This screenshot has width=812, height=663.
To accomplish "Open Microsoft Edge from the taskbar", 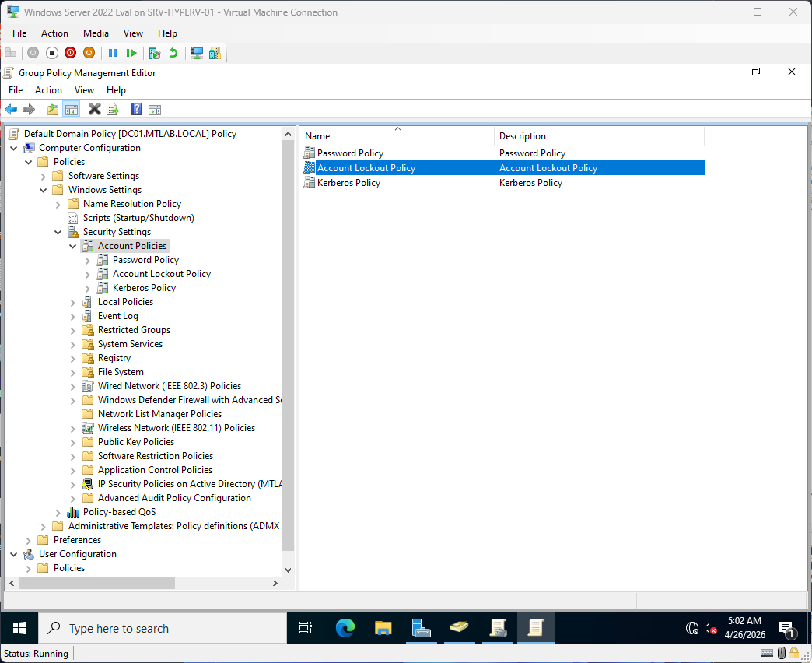I will 345,628.
